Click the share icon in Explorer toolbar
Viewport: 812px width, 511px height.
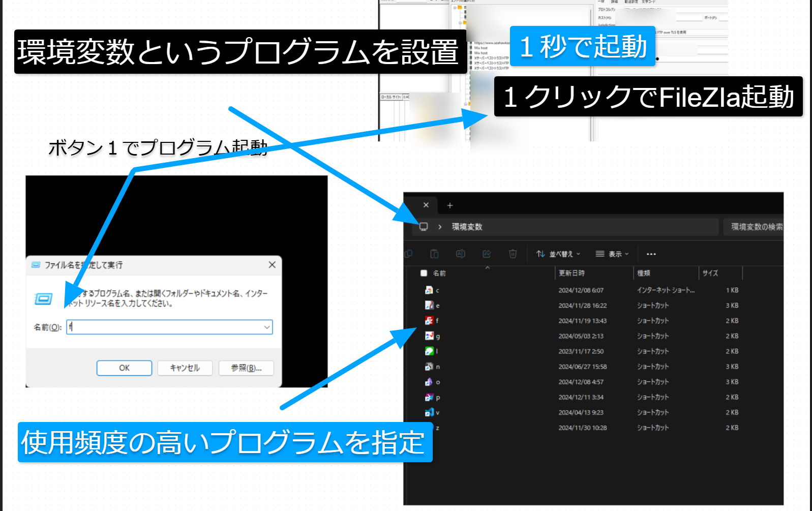coord(487,254)
